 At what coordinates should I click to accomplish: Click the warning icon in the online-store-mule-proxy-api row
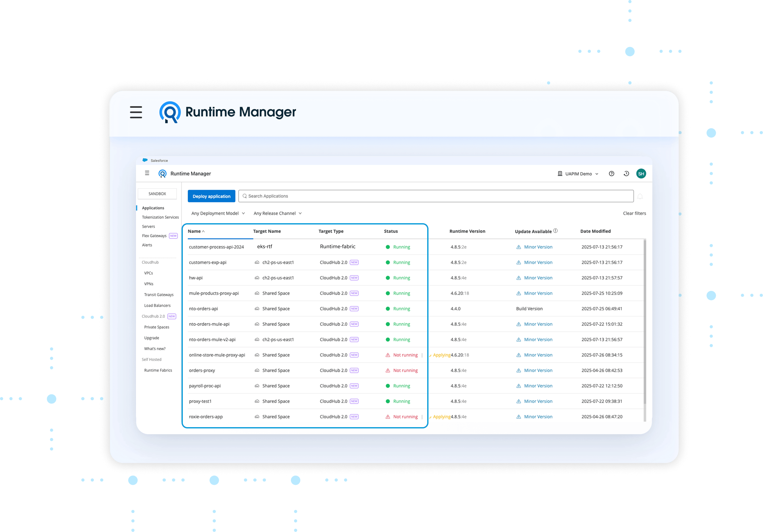point(388,355)
